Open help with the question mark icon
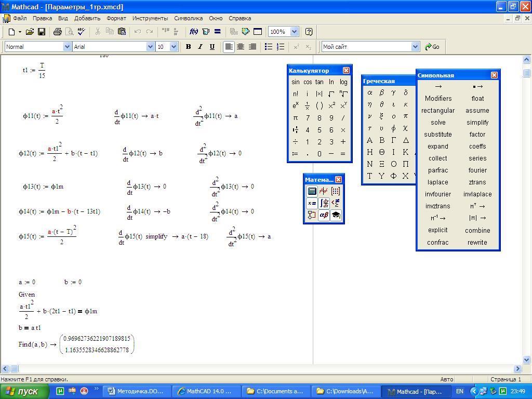Viewport: 532px width, 399px height. [x=309, y=32]
